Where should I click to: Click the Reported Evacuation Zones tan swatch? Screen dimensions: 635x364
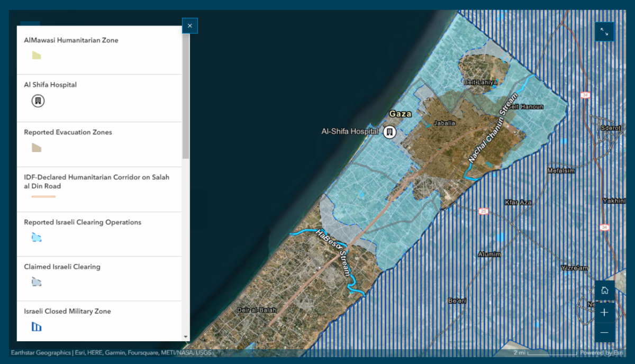[x=37, y=148]
